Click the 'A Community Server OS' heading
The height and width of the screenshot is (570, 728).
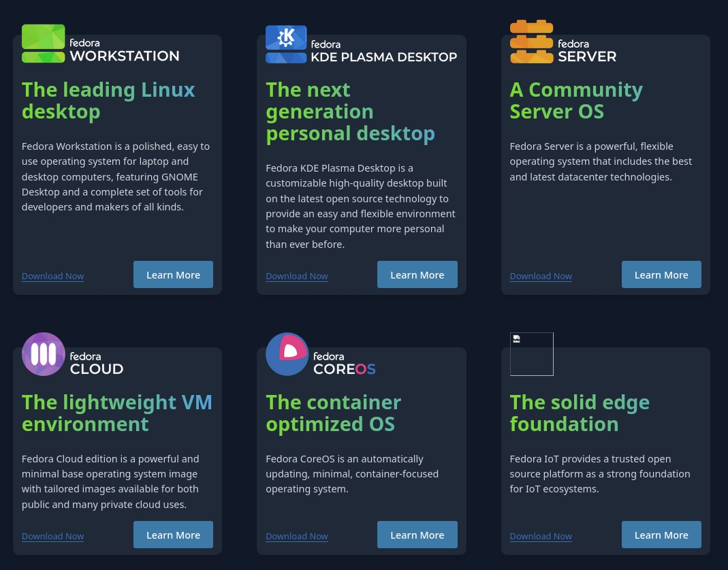coord(576,101)
